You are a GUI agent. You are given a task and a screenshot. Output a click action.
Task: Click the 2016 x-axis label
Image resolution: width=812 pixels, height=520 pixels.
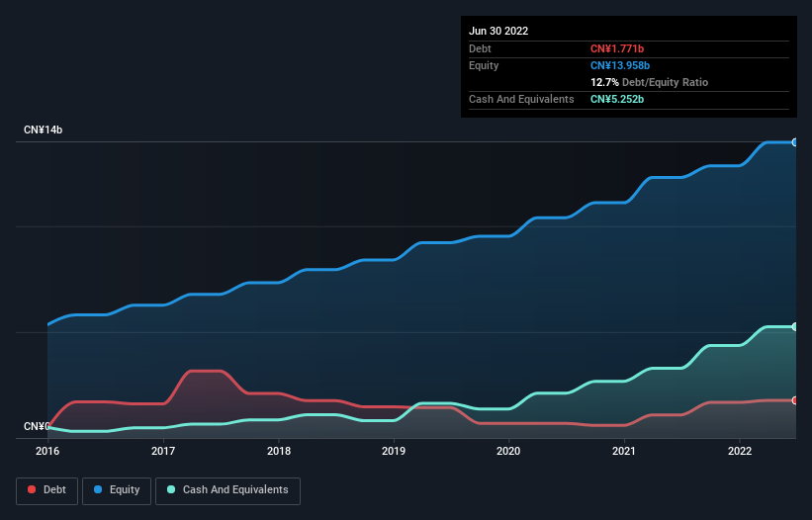tap(47, 451)
